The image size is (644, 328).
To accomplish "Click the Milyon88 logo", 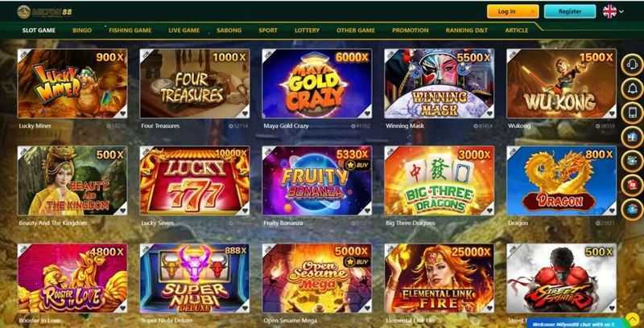I will (x=45, y=11).
